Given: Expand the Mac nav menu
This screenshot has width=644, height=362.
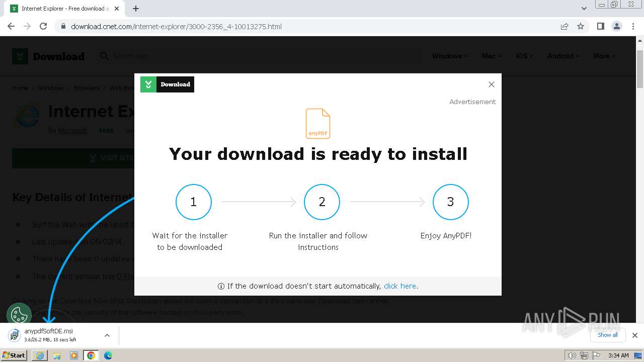Looking at the screenshot, I should pos(491,56).
